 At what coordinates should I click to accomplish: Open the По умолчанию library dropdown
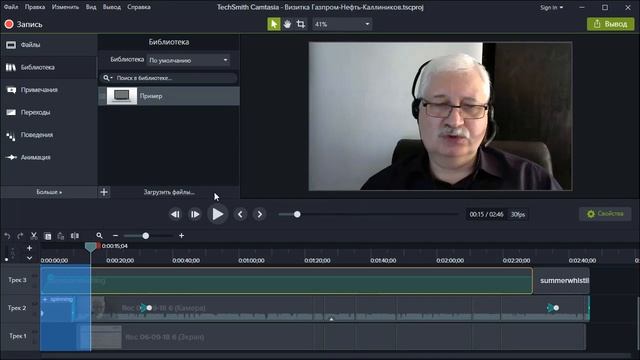click(x=188, y=60)
